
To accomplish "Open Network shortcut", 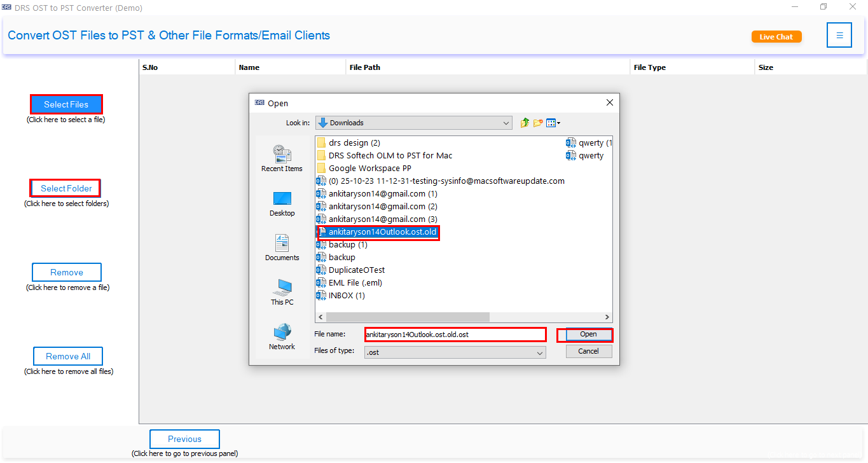I will pos(282,337).
